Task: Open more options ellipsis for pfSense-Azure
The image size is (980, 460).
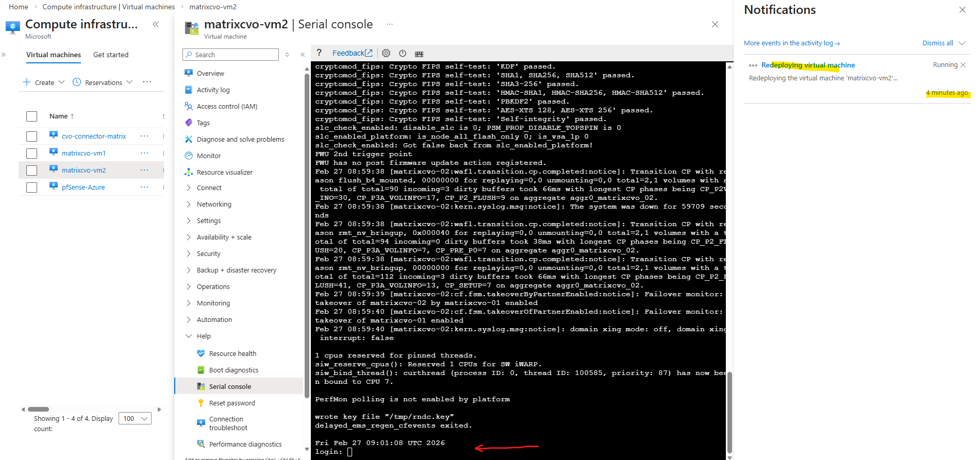Action: (144, 187)
